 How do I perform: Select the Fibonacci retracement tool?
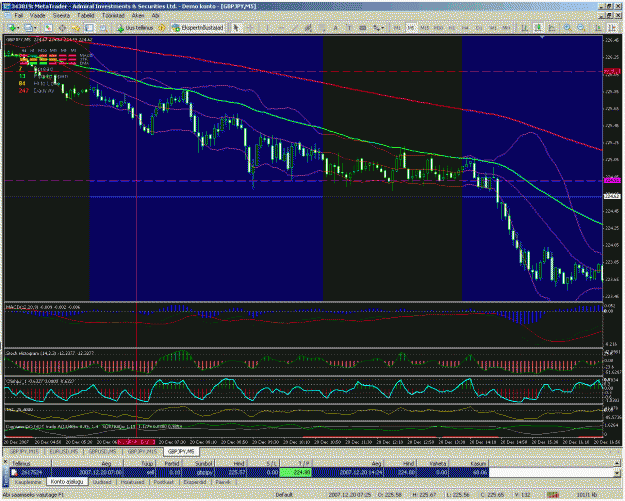point(321,28)
